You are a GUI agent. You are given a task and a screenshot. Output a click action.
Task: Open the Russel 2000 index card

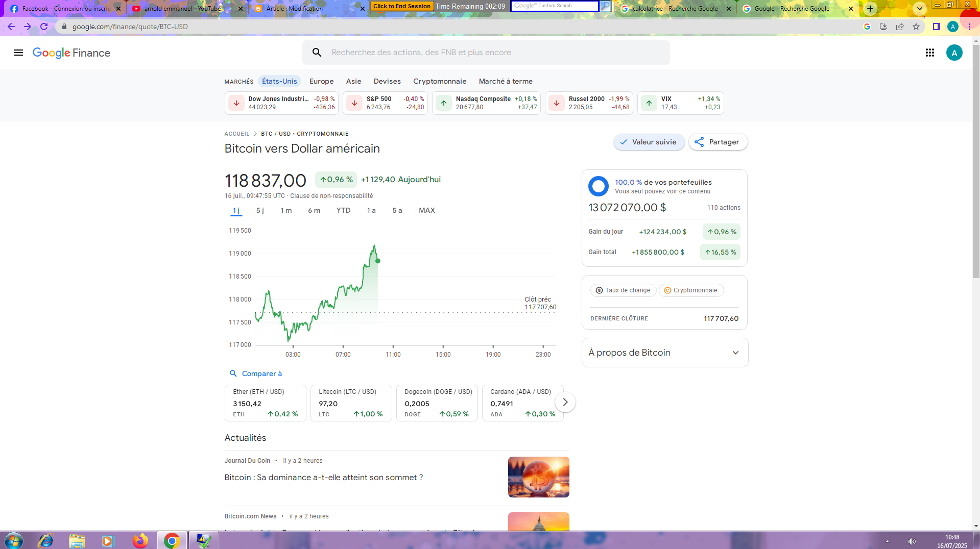click(x=589, y=103)
